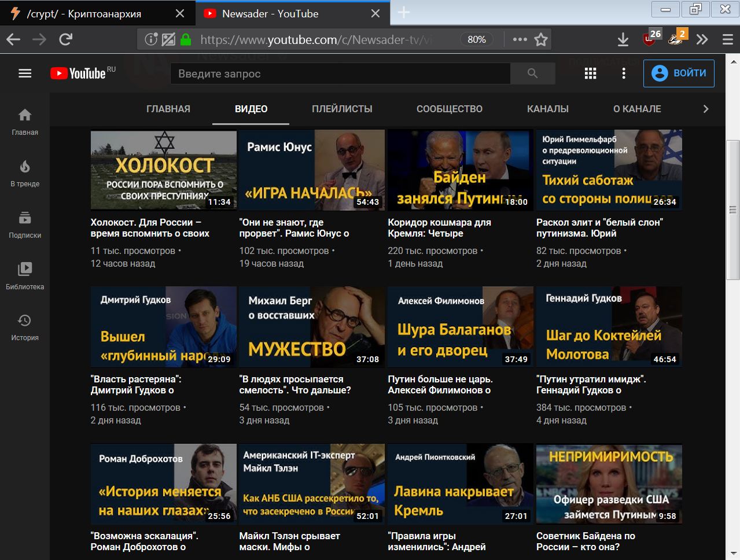
Task: Open the О КАНАЛЕ channel tab
Action: click(x=637, y=109)
